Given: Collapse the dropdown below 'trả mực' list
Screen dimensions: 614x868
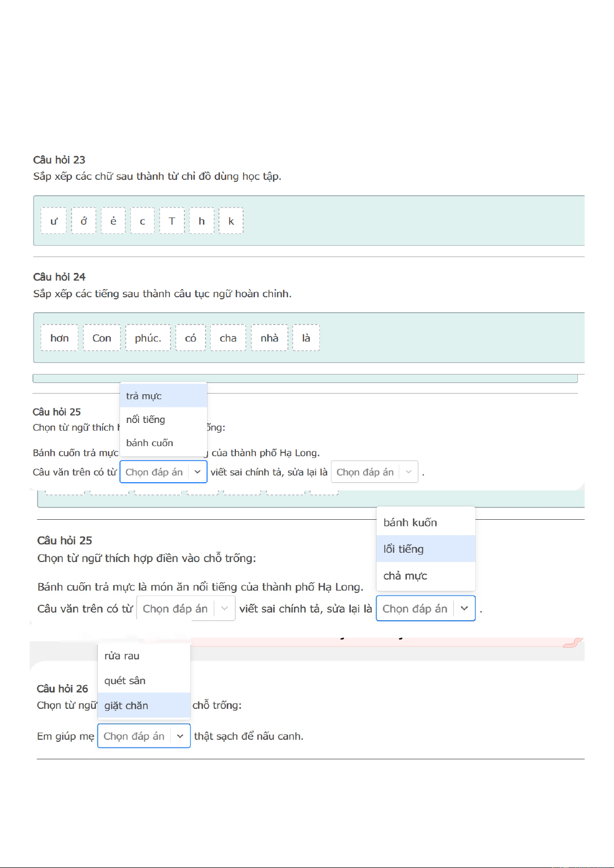Looking at the screenshot, I should click(197, 472).
